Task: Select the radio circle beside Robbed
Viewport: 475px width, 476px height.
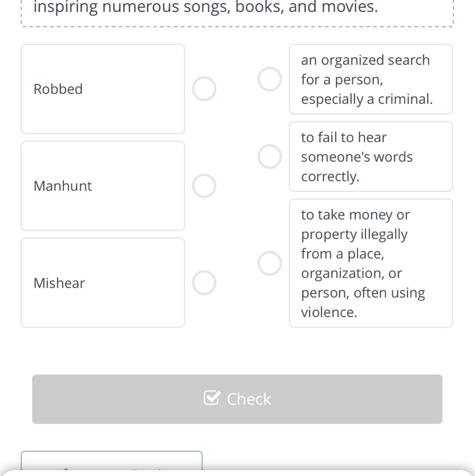Action: [x=204, y=89]
